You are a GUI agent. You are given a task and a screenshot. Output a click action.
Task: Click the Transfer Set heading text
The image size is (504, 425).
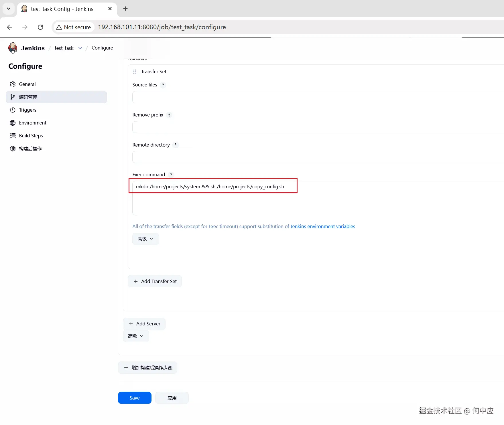pyautogui.click(x=153, y=72)
